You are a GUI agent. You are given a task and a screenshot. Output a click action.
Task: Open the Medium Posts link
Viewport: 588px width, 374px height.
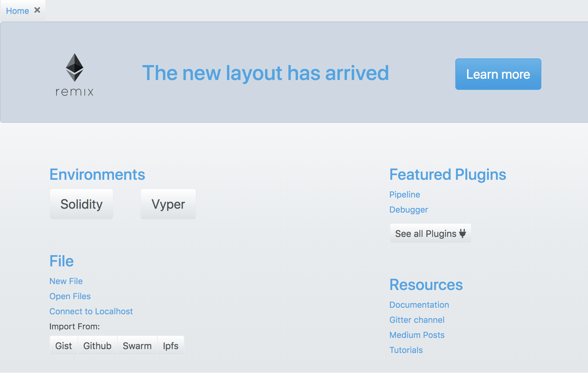point(417,335)
